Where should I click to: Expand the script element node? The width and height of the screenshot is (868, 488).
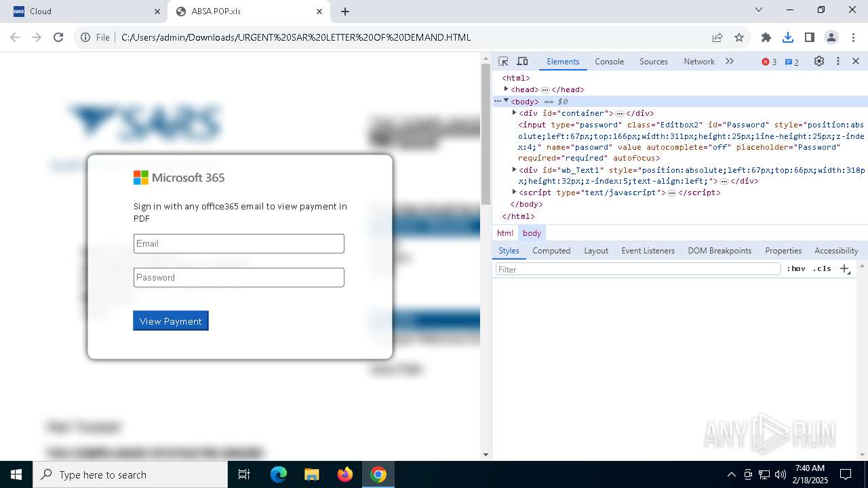click(x=514, y=192)
